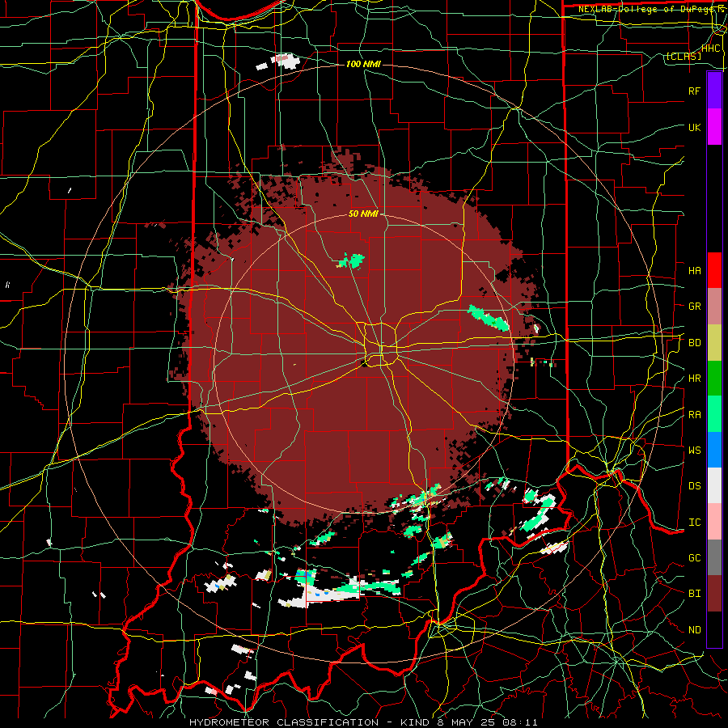Screen dimensions: 728x728
Task: Click the UK magenta legend swatch
Action: click(714, 127)
